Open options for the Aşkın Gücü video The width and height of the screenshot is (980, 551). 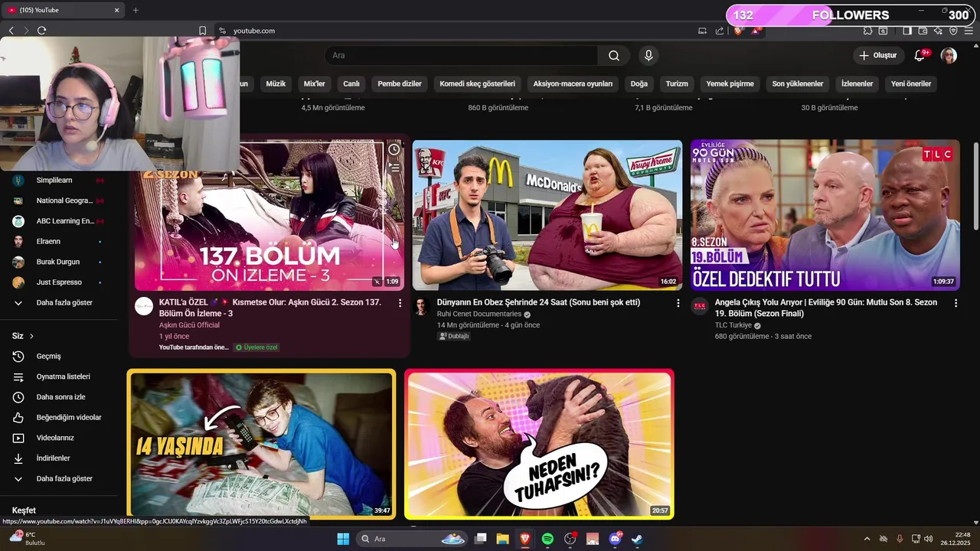coord(400,303)
